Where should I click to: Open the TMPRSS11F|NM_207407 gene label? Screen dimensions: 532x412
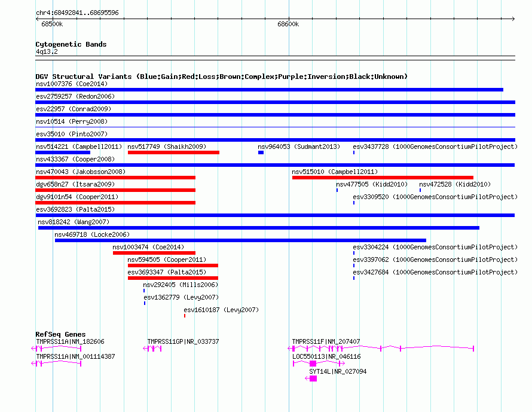(x=326, y=342)
